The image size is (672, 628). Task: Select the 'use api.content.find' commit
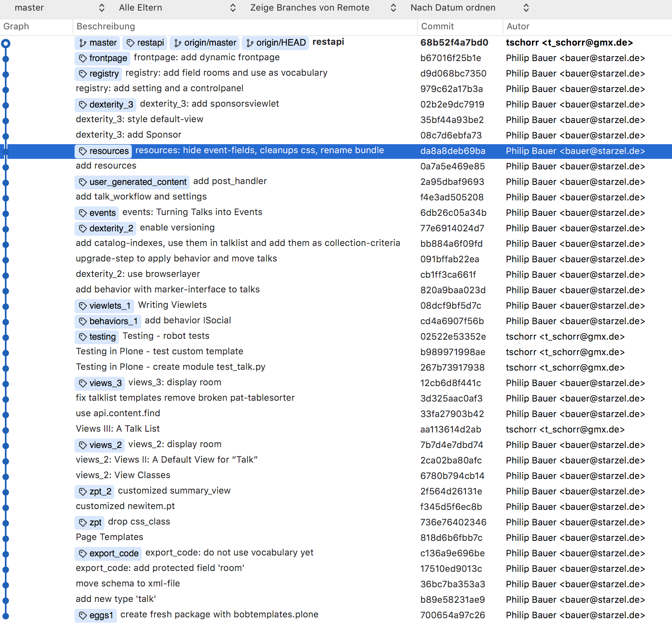tap(118, 413)
